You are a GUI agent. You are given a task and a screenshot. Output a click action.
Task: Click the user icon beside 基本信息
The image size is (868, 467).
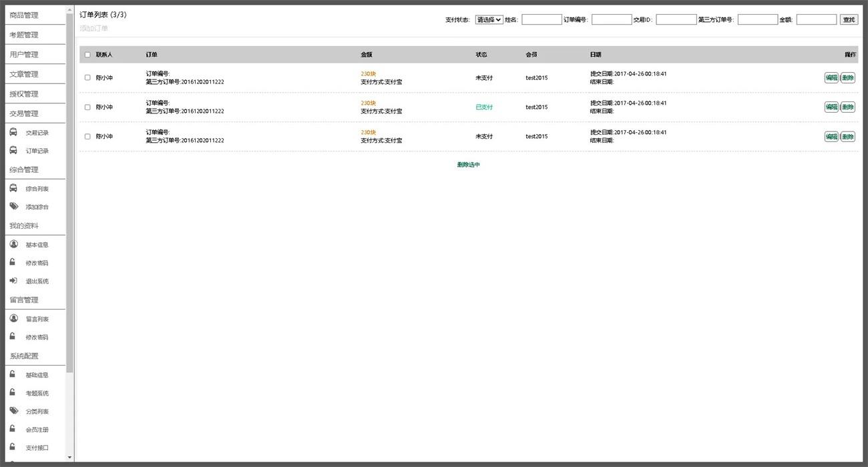13,244
